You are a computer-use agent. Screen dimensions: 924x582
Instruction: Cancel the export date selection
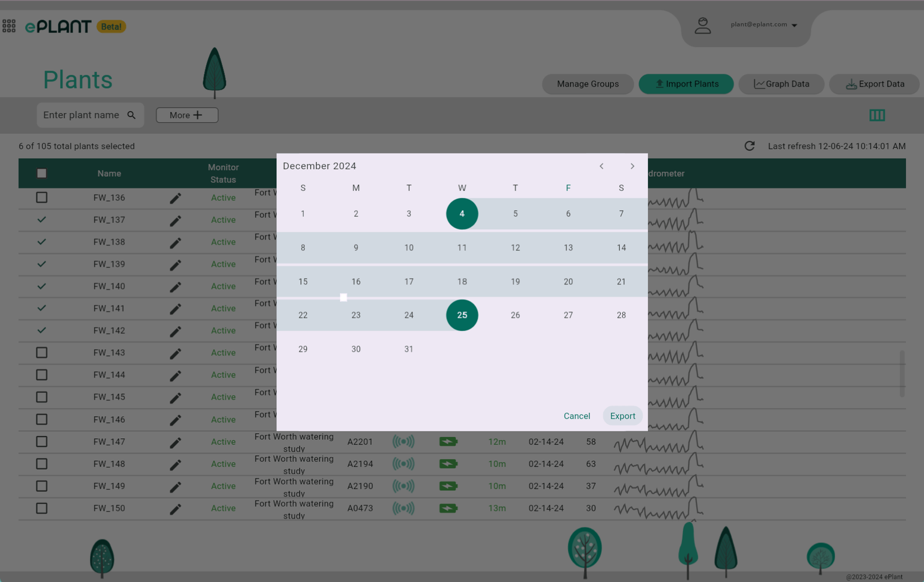(x=576, y=416)
